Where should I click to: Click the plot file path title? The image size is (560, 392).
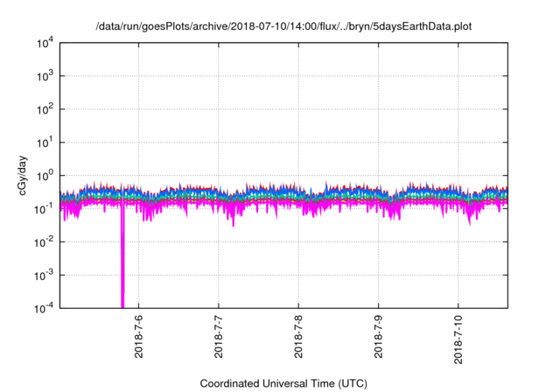(x=283, y=26)
